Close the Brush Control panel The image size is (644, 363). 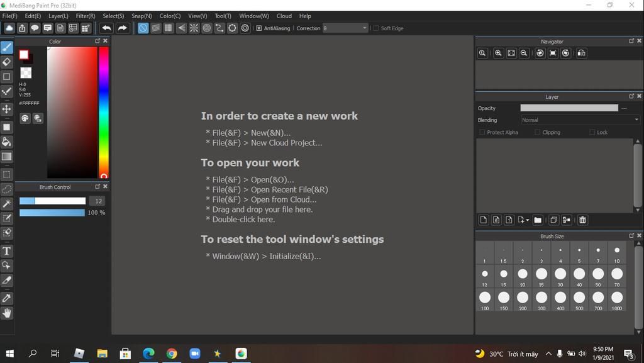tap(105, 186)
